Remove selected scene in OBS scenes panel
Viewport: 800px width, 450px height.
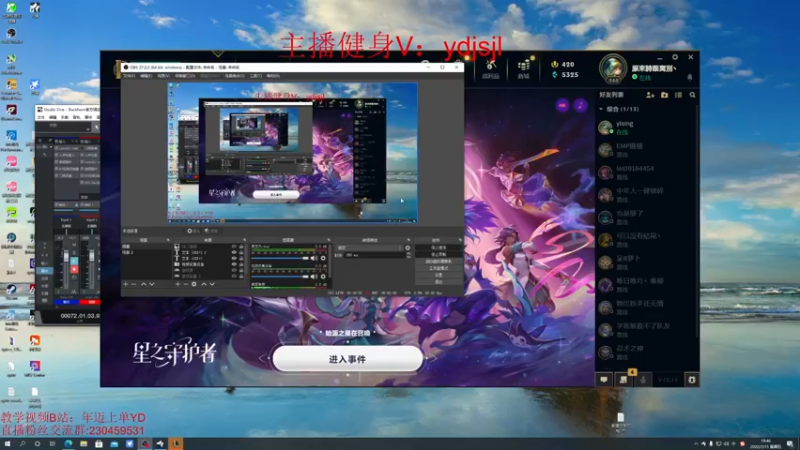tap(134, 284)
